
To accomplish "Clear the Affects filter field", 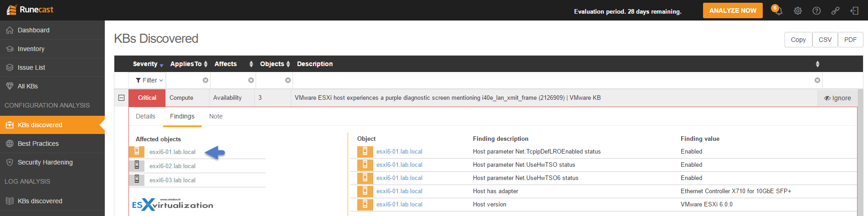I will coord(251,80).
